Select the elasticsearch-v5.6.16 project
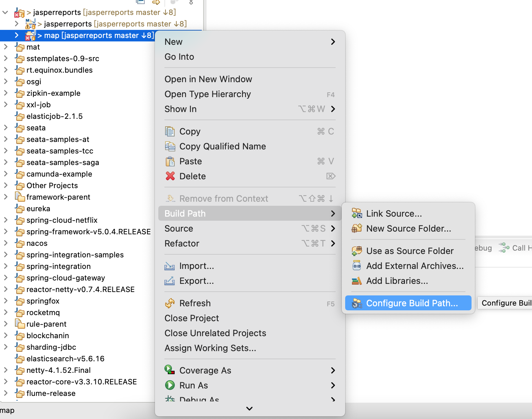The height and width of the screenshot is (419, 532). point(65,359)
